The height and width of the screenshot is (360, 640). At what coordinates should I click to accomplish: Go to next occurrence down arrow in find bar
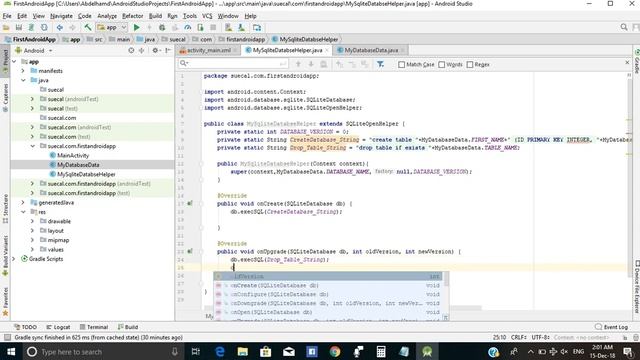tap(311, 64)
